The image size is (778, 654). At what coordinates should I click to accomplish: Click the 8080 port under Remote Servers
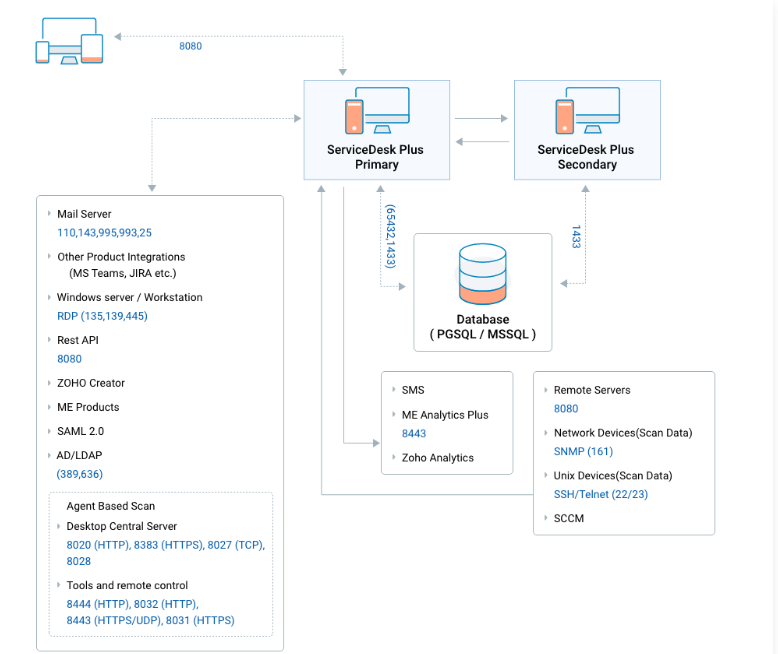(566, 409)
